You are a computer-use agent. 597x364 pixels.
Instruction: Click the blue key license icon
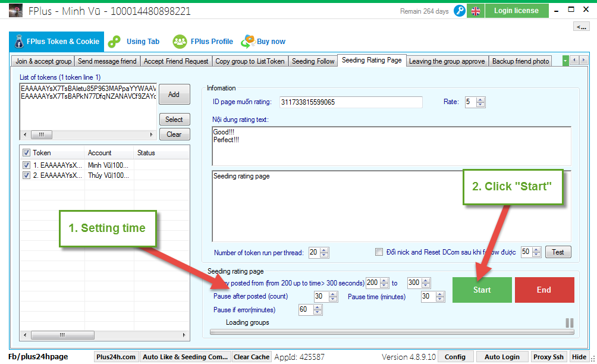coord(460,11)
